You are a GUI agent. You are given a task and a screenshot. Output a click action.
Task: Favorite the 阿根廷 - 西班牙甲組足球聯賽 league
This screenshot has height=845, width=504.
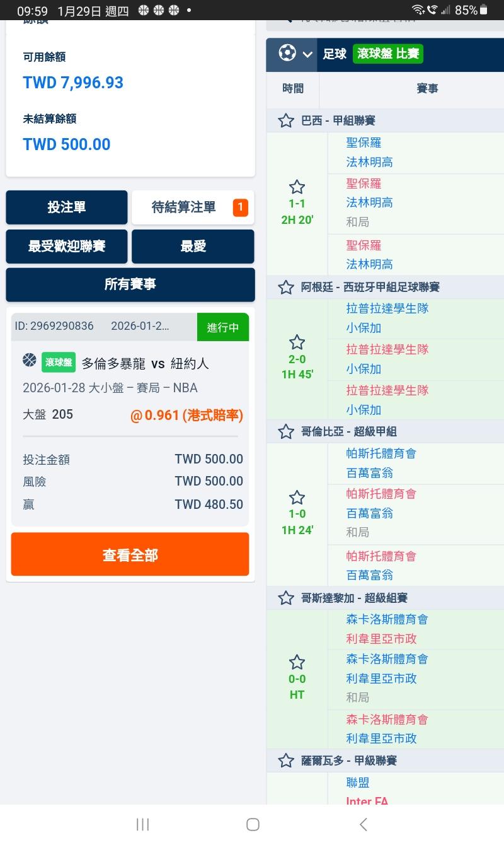(286, 288)
